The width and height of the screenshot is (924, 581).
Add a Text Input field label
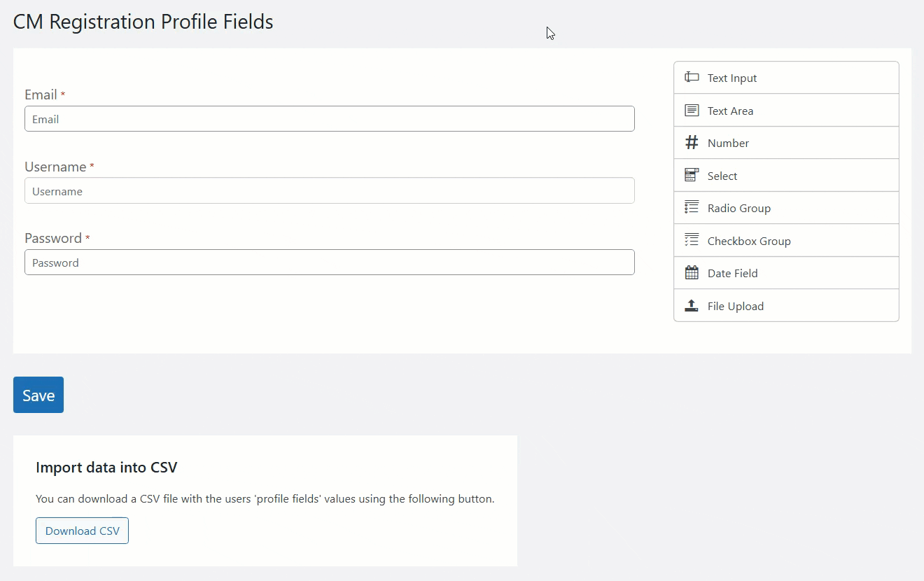732,78
